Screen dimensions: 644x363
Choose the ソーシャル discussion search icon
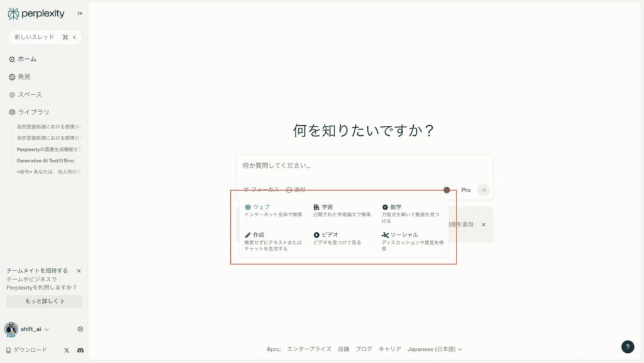[x=384, y=234]
